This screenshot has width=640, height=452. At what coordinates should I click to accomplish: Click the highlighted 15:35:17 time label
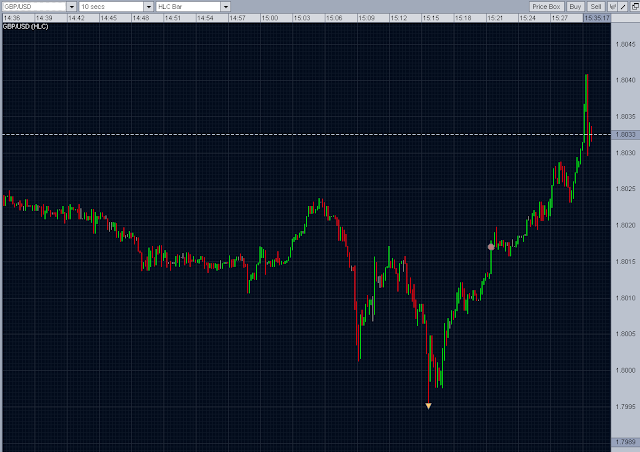[597, 18]
